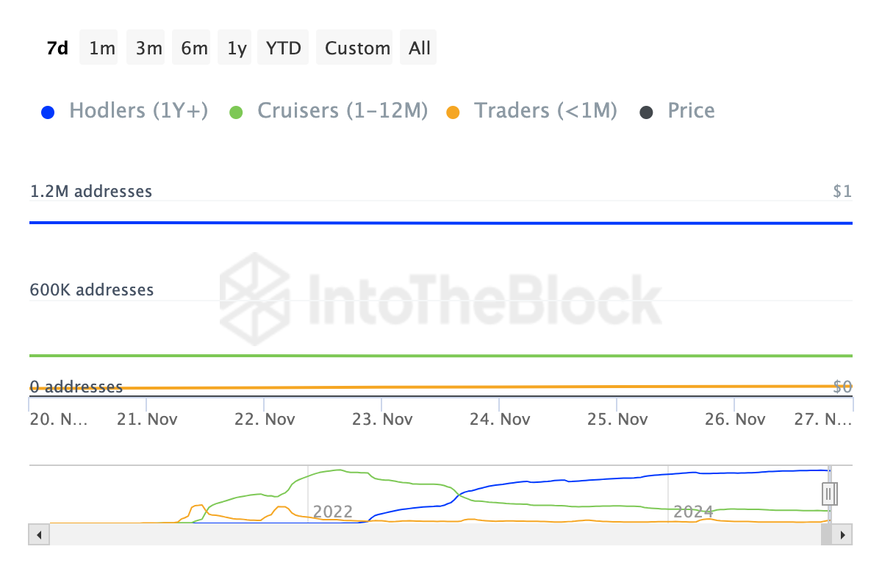Show All time data
The image size is (882, 588).
420,49
